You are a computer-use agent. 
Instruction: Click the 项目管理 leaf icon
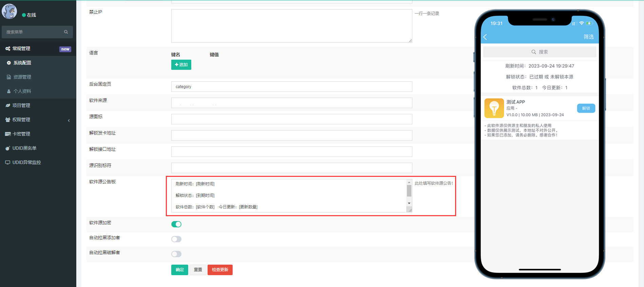8,106
